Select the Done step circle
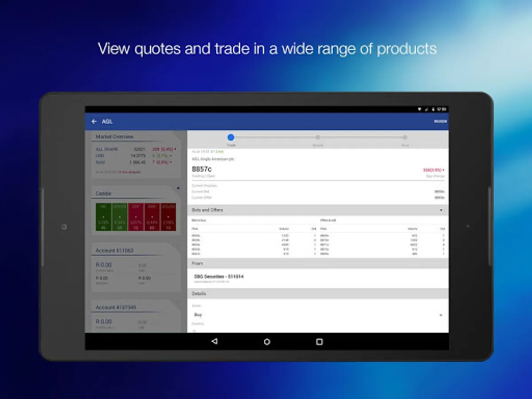This screenshot has height=399, width=532. pos(405,137)
